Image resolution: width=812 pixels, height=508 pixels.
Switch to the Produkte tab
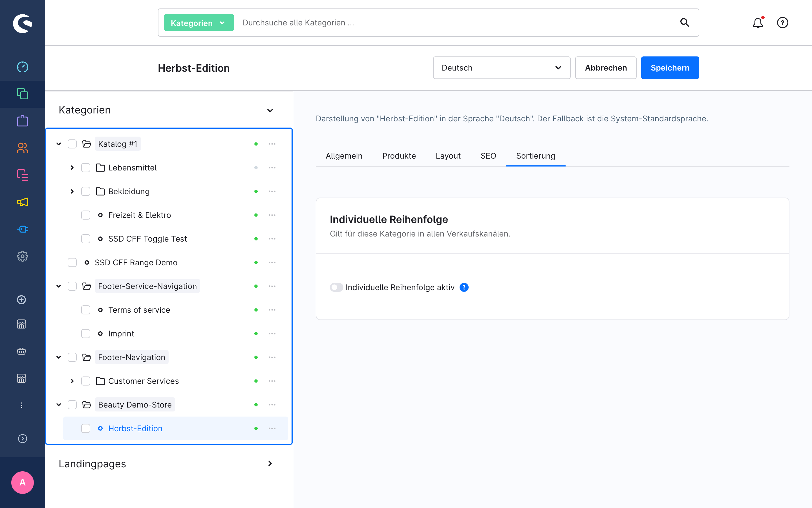(x=399, y=156)
